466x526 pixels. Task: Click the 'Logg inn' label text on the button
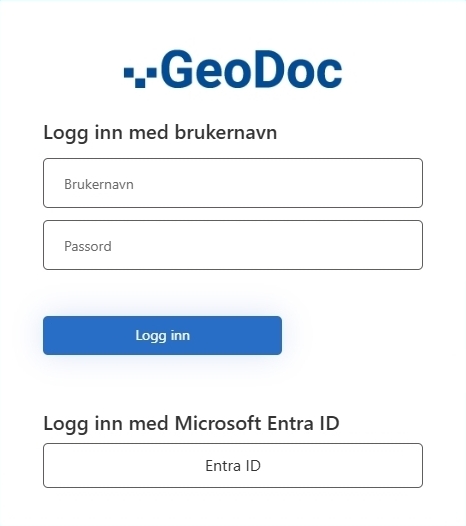click(163, 336)
